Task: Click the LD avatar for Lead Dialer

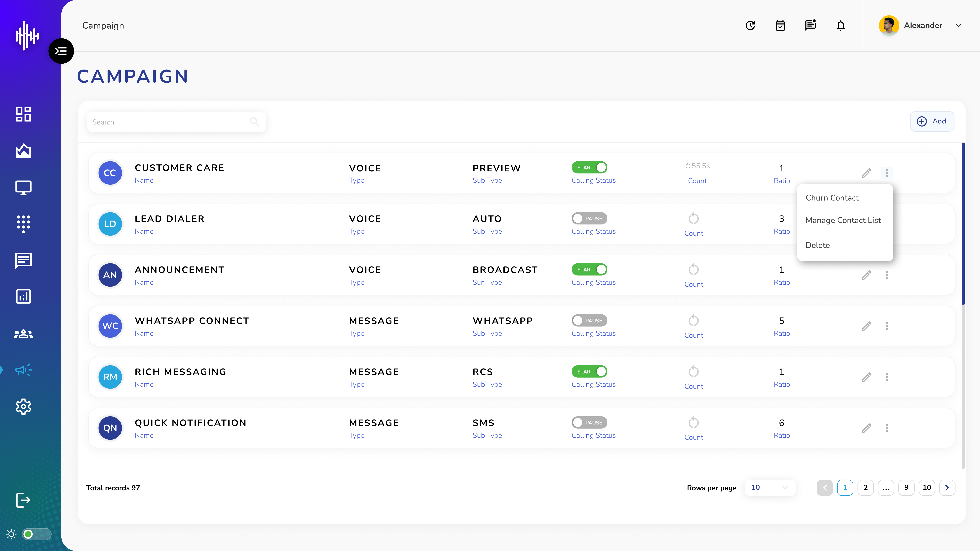Action: tap(110, 224)
